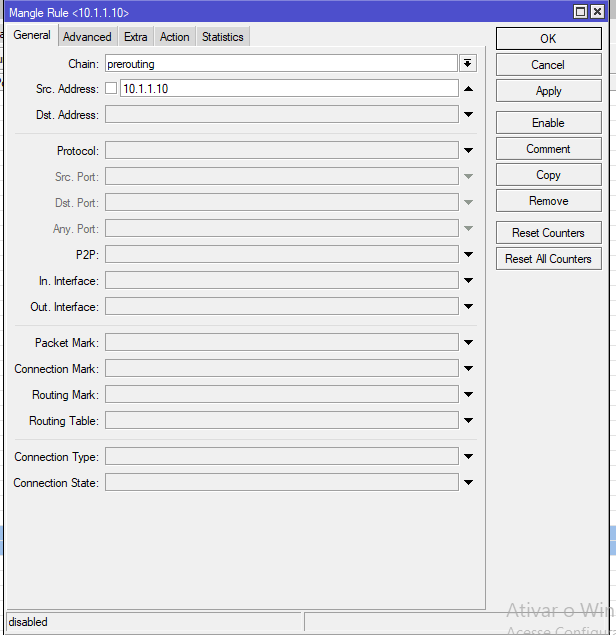Expand the Connection Mark field
Viewport: 616px width, 635px height.
(x=469, y=369)
